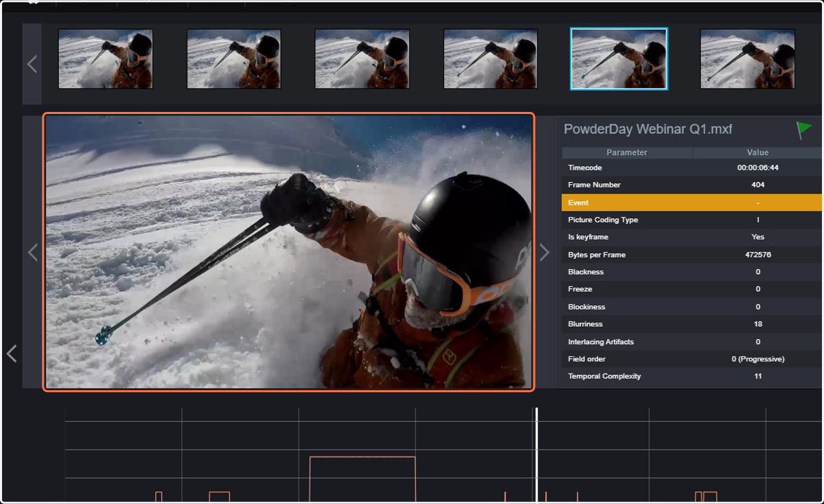Select the Timecode row label
Screen dimensions: 824x504
[585, 168]
